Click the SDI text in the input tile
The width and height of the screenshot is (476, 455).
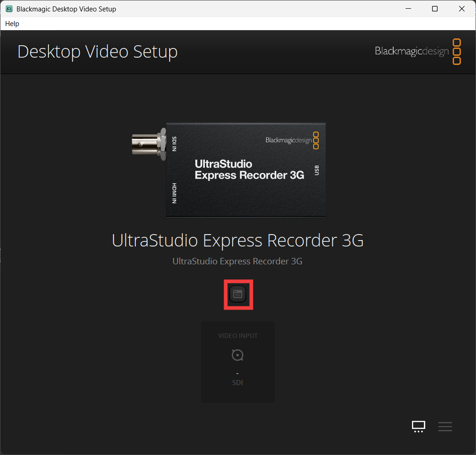pos(237,382)
